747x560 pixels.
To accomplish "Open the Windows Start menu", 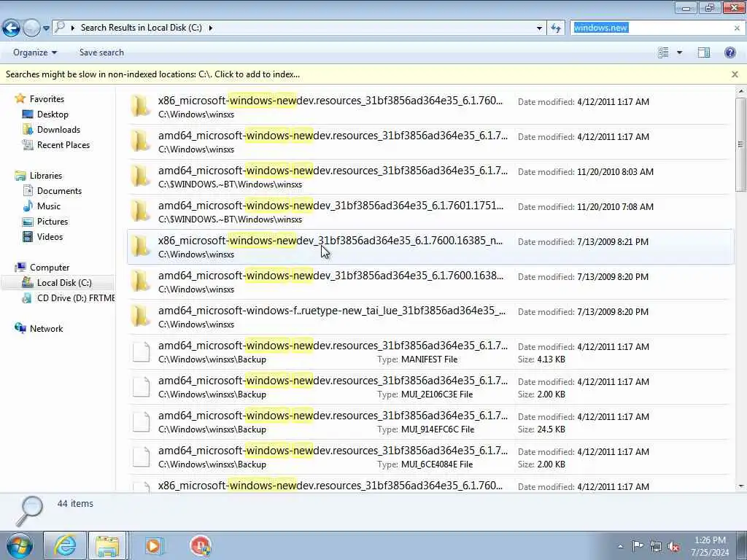I will click(20, 545).
